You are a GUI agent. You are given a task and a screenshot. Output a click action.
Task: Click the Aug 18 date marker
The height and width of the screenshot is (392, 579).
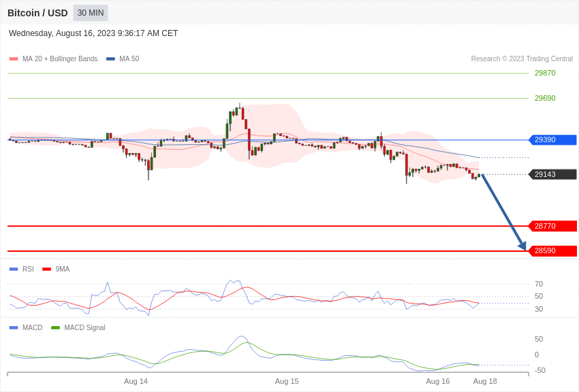[x=485, y=381]
